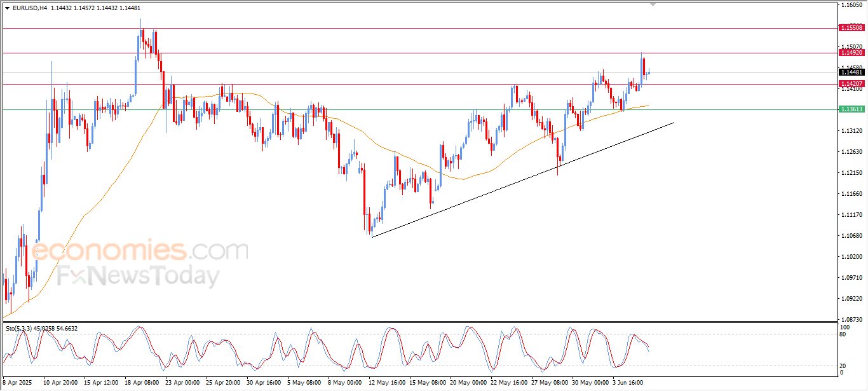Screen dimensions: 868x391
Task: Click the red horizontal line at 1.15508
Action: click(x=419, y=28)
